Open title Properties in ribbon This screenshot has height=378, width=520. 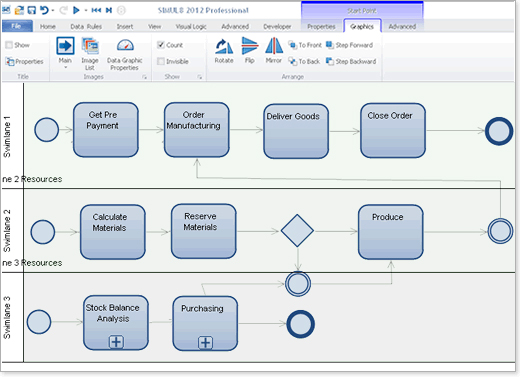point(25,61)
